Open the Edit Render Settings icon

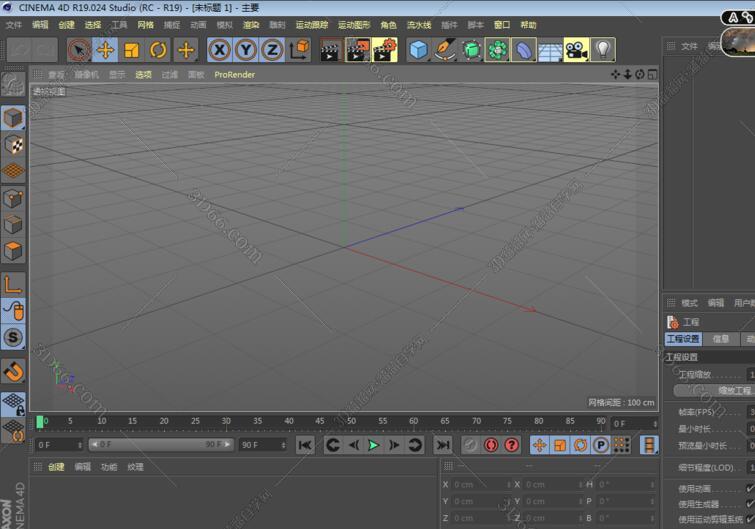384,50
